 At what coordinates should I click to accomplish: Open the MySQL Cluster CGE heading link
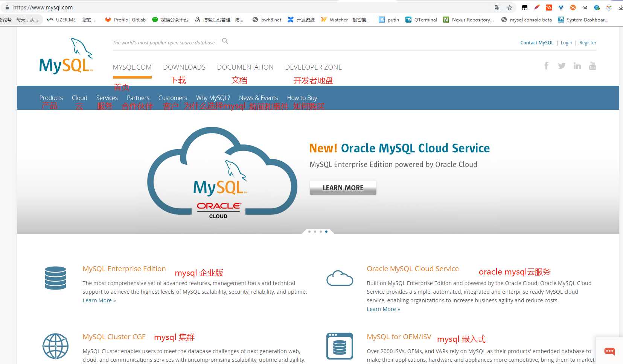[114, 337]
